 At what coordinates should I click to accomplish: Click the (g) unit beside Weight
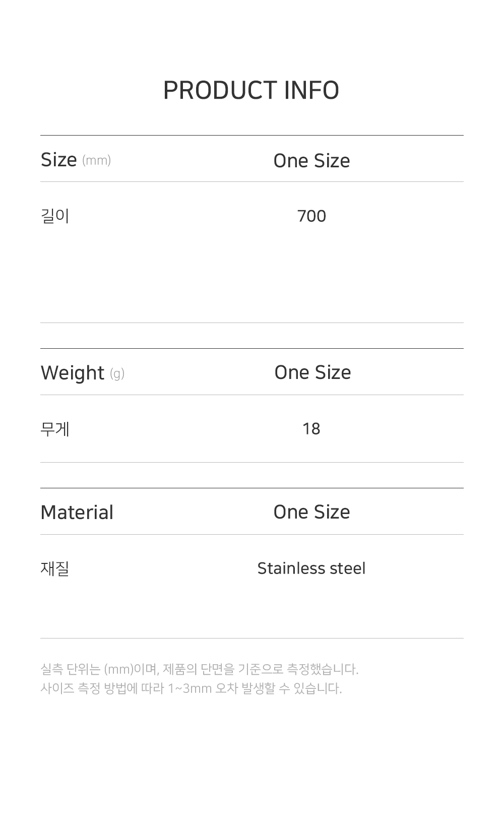pyautogui.click(x=117, y=374)
